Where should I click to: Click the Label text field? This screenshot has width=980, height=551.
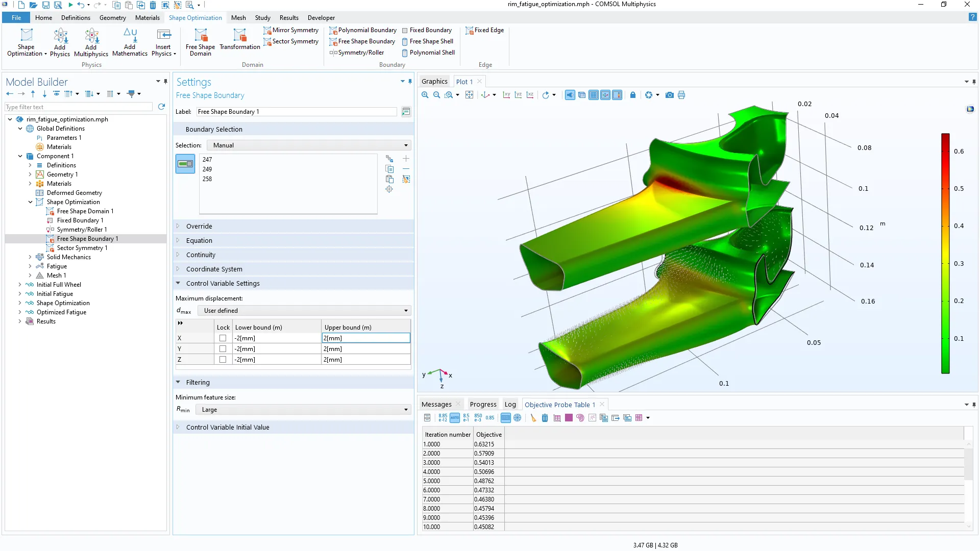pos(296,112)
